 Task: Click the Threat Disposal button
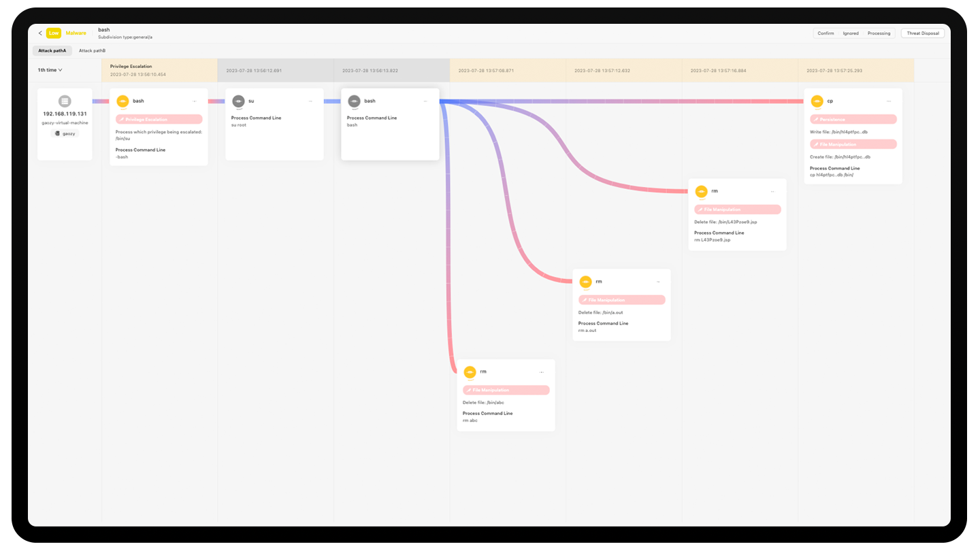pyautogui.click(x=922, y=33)
